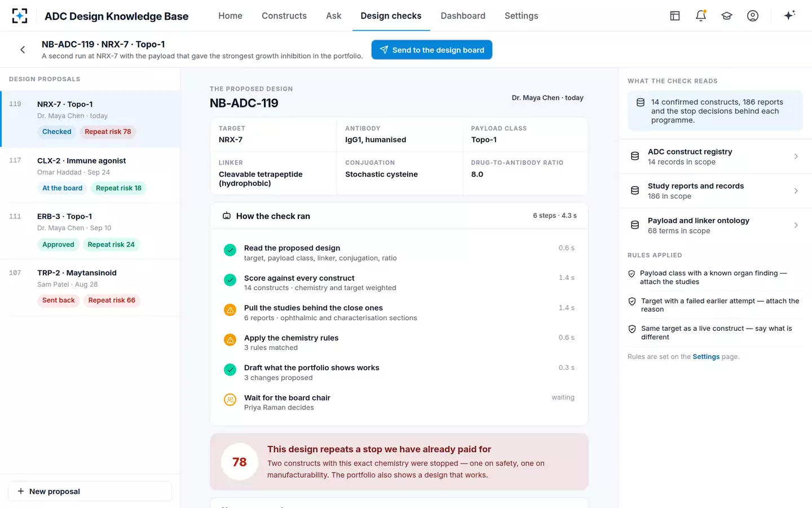Go to the Ask tab
The height and width of the screenshot is (508, 812).
(334, 16)
